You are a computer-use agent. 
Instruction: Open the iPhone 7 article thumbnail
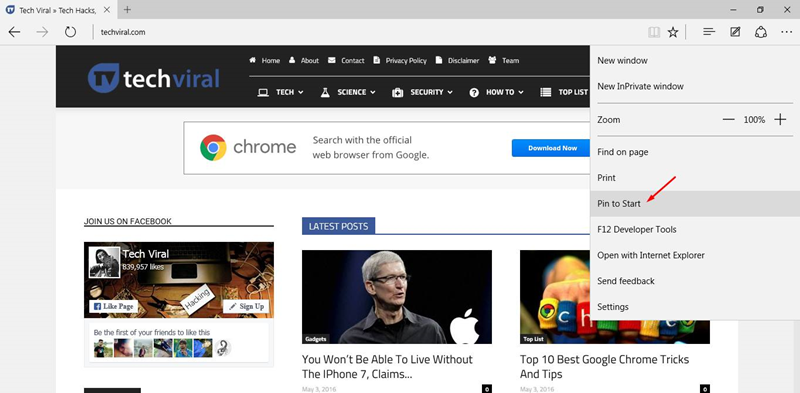coord(397,297)
